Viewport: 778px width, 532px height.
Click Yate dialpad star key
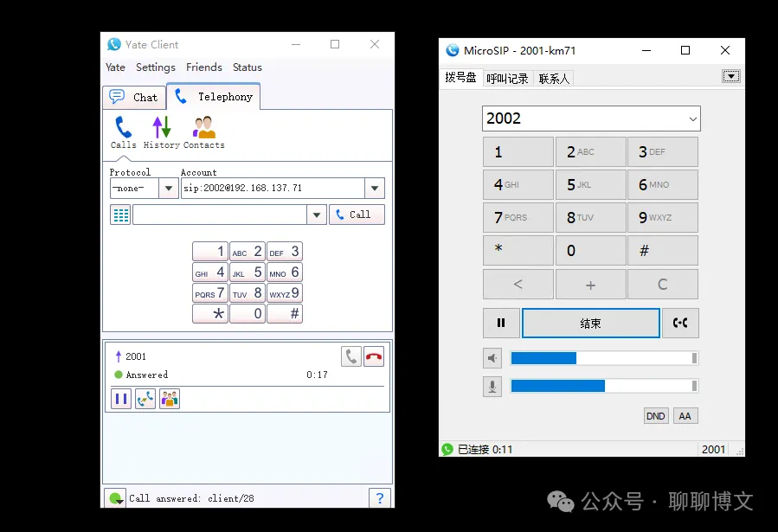point(210,314)
